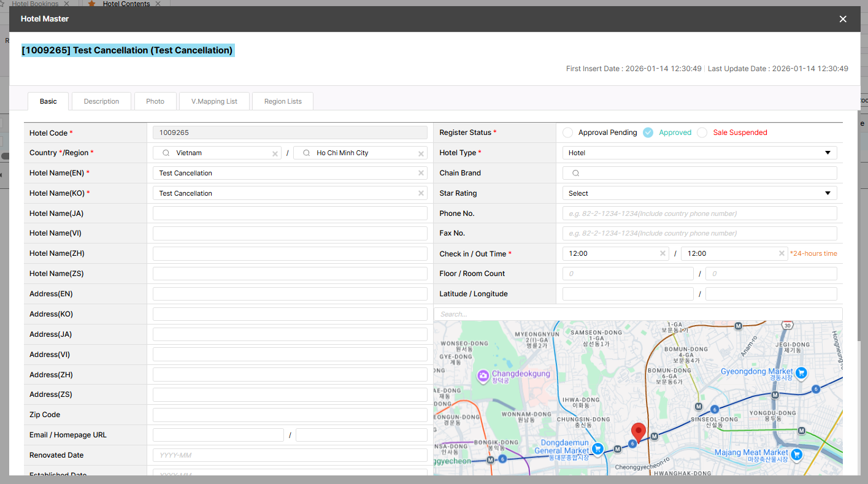The height and width of the screenshot is (484, 868).
Task: Select Approval Pending register status
Action: pyautogui.click(x=567, y=133)
